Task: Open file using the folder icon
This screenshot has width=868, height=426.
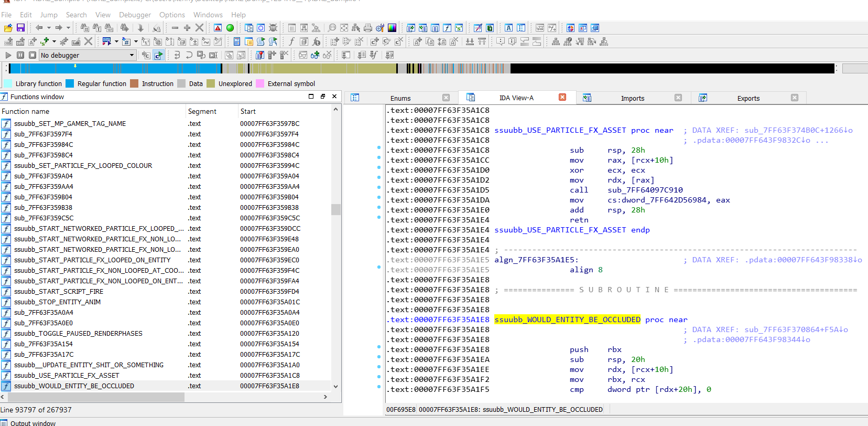Action: [x=8, y=28]
